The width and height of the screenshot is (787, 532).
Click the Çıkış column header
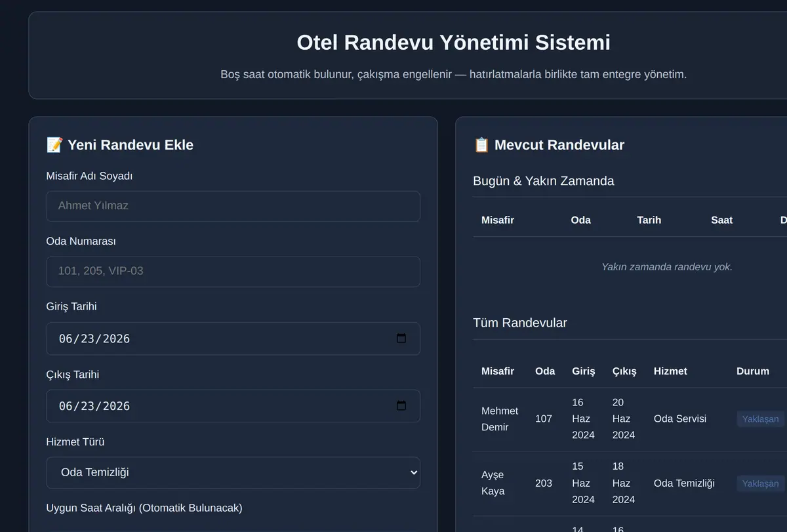[x=624, y=371]
